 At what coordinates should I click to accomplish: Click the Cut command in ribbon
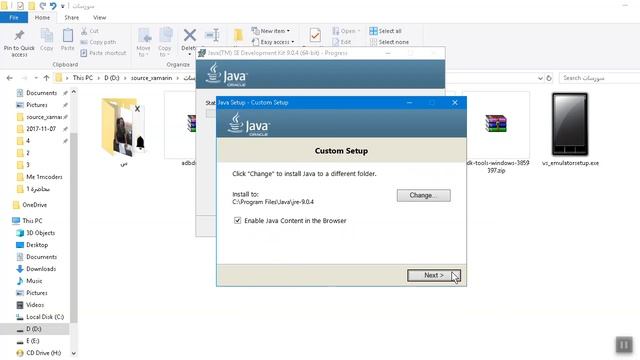pyautogui.click(x=90, y=31)
